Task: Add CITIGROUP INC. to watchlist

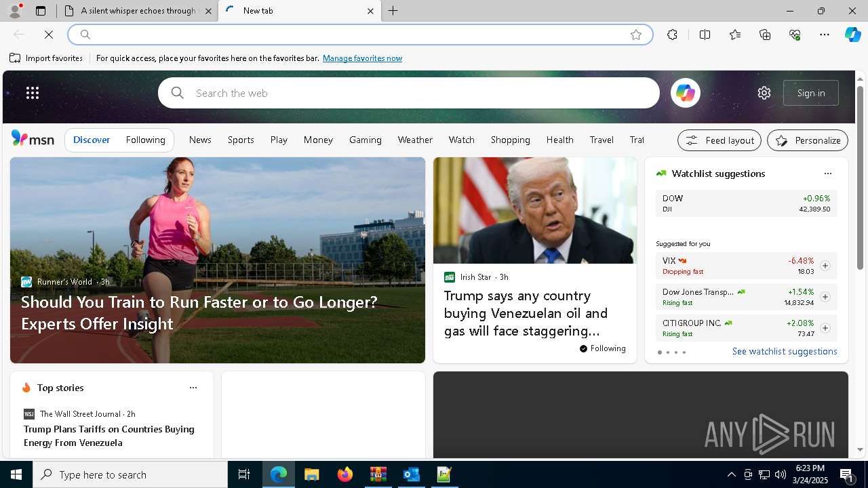Action: click(825, 328)
